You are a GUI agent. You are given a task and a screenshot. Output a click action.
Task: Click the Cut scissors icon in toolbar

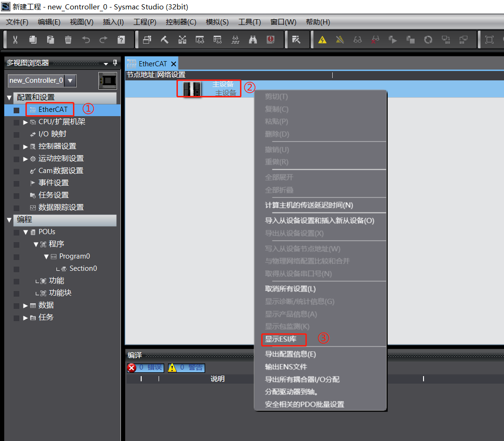(x=15, y=40)
